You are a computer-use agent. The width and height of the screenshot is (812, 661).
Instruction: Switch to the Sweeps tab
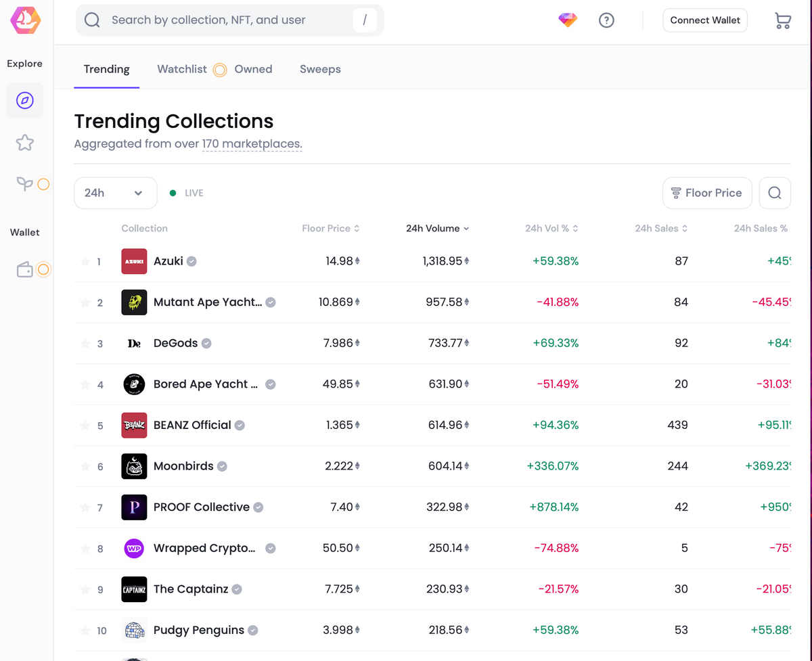[320, 69]
